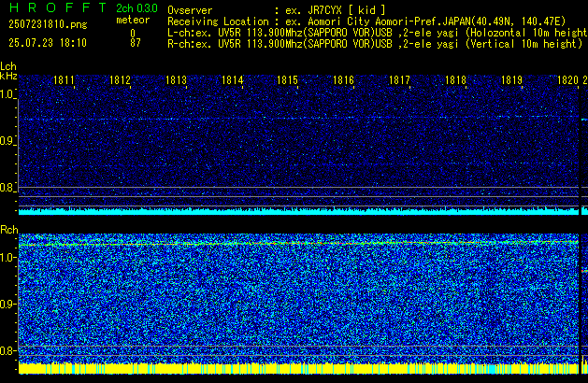Image resolution: width=588 pixels, height=383 pixels.
Task: Click the 1816 time marker label
Action: [343, 80]
